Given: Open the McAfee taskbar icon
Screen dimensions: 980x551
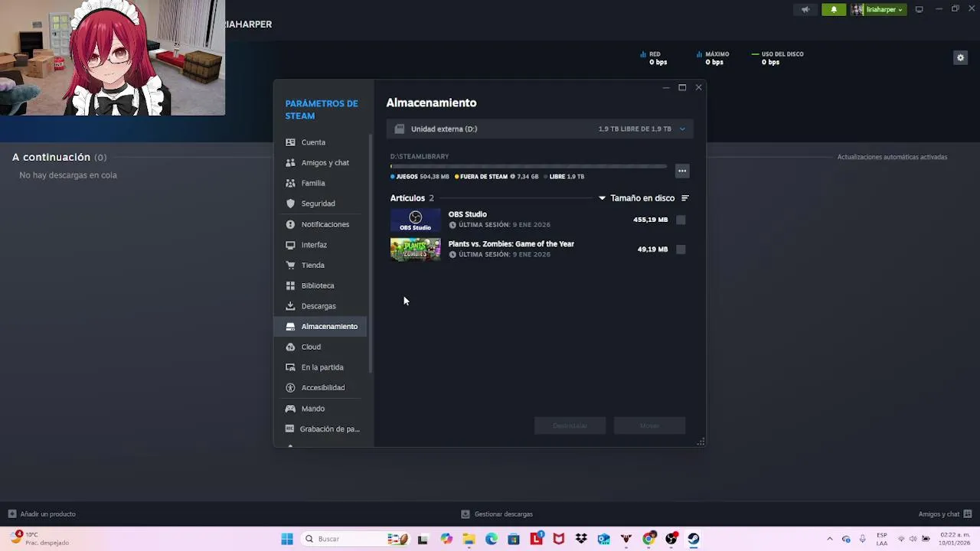Looking at the screenshot, I should [x=559, y=539].
